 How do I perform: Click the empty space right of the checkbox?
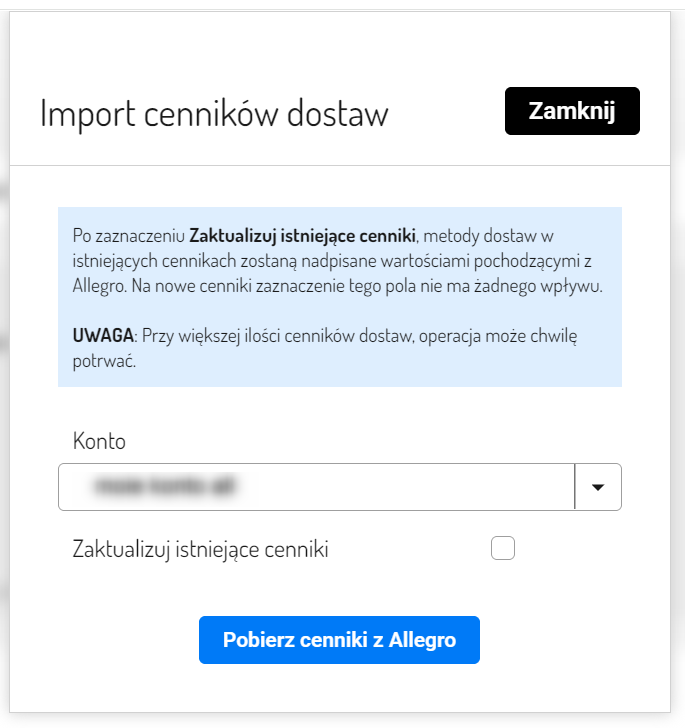(x=569, y=548)
